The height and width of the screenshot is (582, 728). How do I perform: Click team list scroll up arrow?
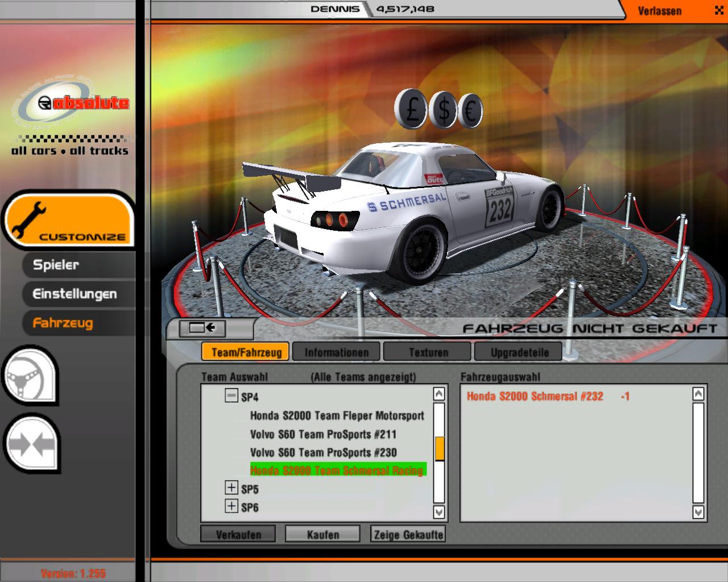coord(439,394)
